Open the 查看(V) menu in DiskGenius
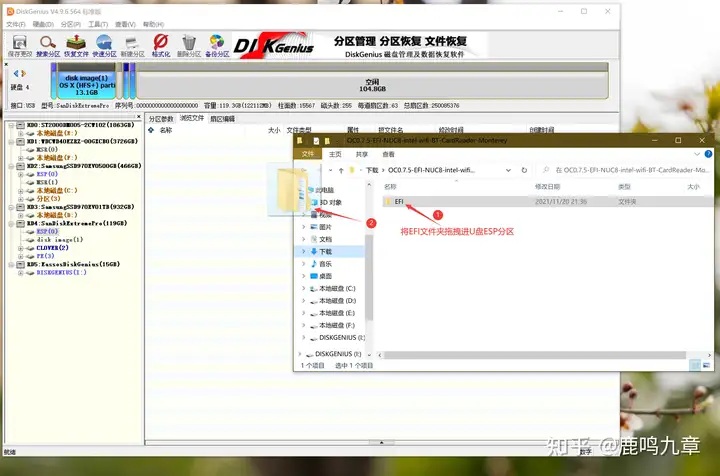Screen dimensions: 720x476 tap(125, 24)
